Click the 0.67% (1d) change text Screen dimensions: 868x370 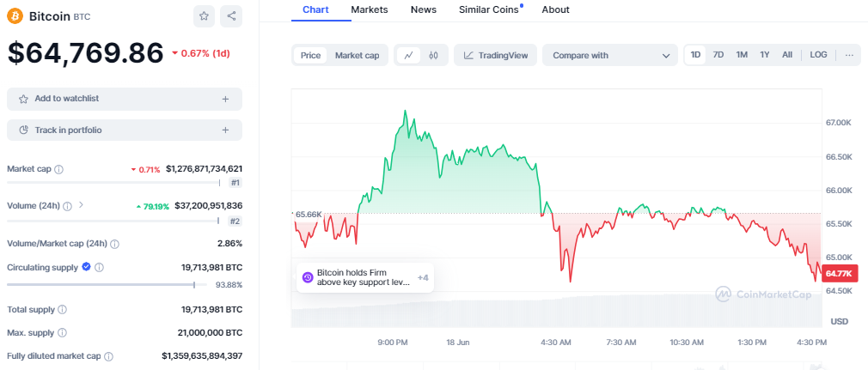[x=205, y=53]
